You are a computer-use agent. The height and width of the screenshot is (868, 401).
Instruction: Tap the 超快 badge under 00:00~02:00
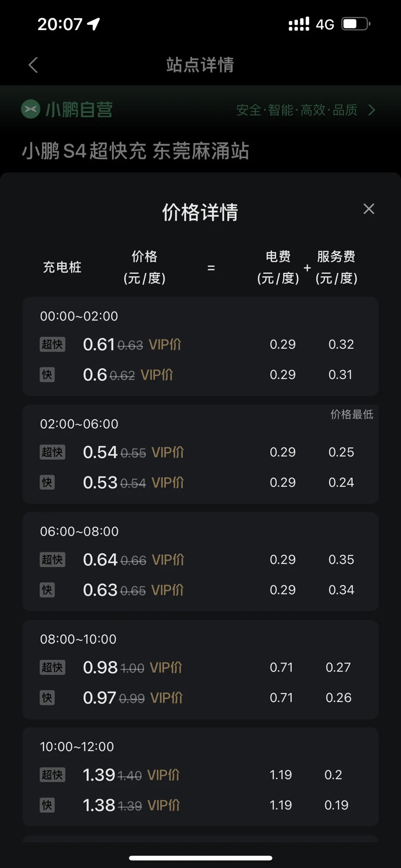[52, 344]
